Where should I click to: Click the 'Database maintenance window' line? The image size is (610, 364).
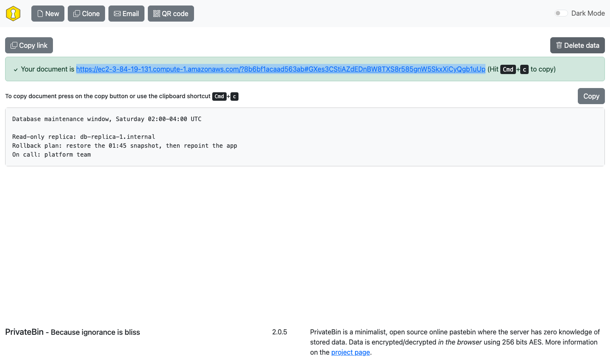point(107,119)
